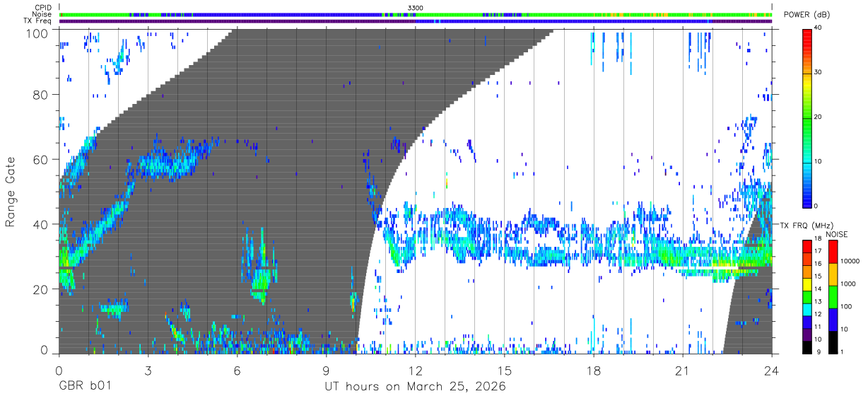The width and height of the screenshot is (868, 401).
Task: Click the CPID value "3300"
Action: [x=416, y=8]
